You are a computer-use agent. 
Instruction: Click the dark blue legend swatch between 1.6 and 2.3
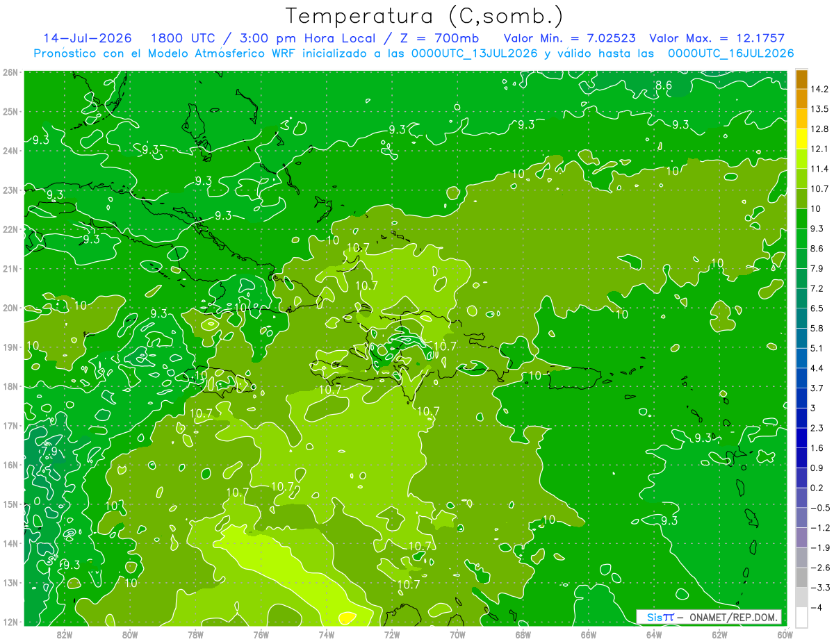tap(801, 438)
